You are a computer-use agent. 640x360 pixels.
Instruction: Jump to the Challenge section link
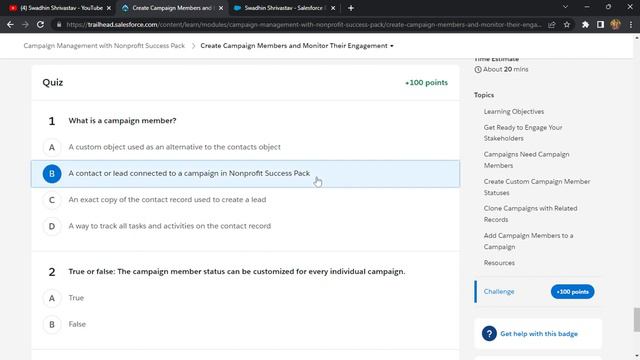pos(499,291)
